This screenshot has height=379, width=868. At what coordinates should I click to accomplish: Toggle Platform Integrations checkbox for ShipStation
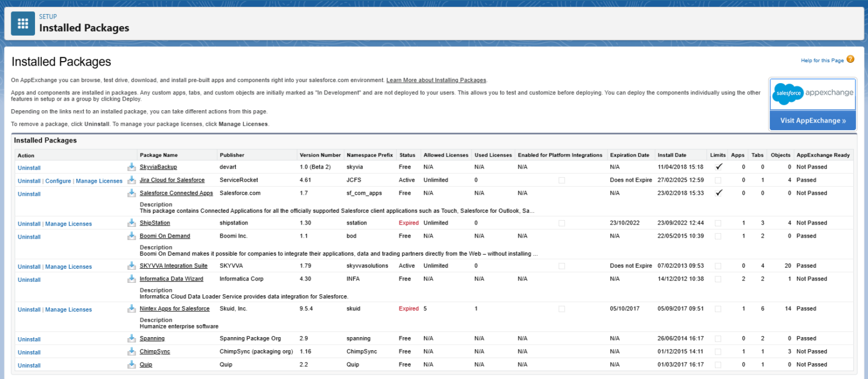[x=561, y=223]
